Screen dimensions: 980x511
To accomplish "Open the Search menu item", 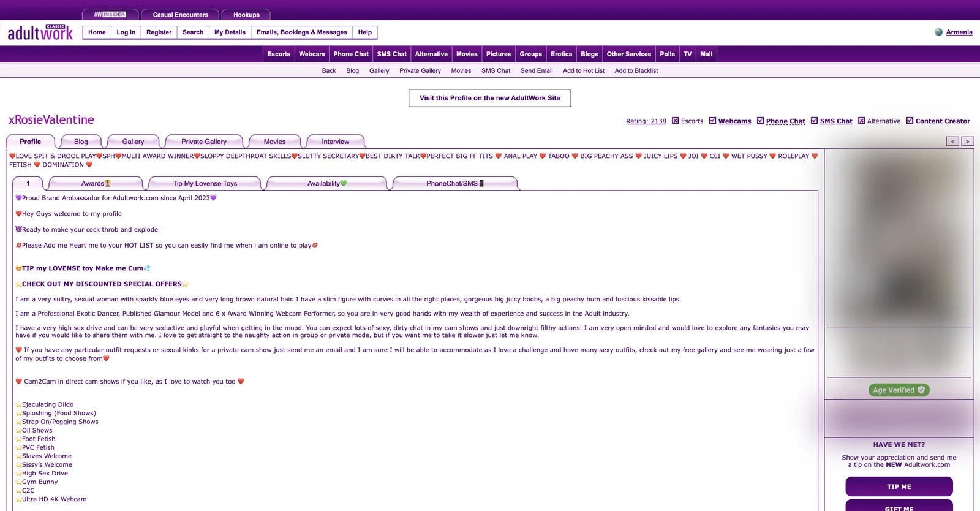I will click(193, 32).
